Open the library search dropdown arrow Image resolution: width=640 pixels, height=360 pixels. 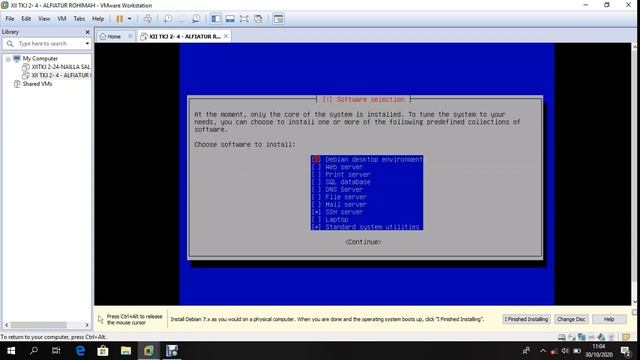[87, 43]
